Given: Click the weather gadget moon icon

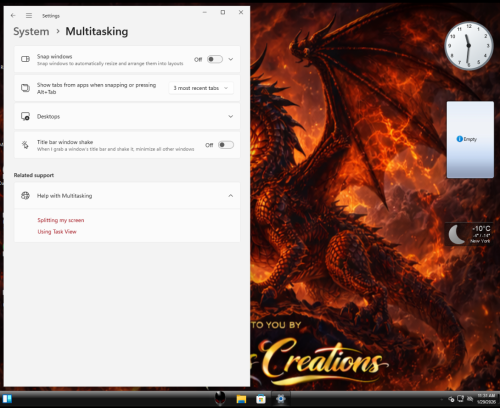Looking at the screenshot, I should coord(456,234).
